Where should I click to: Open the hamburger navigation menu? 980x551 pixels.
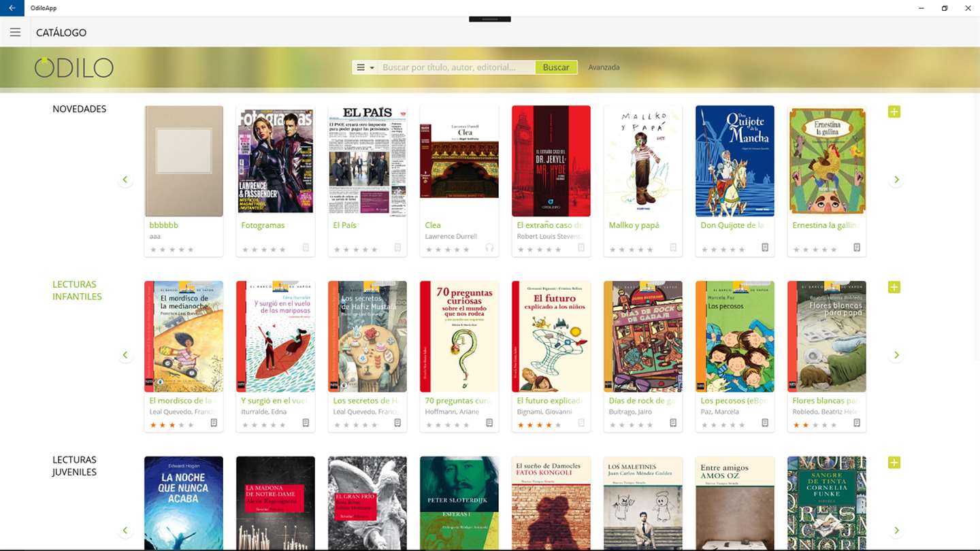15,32
